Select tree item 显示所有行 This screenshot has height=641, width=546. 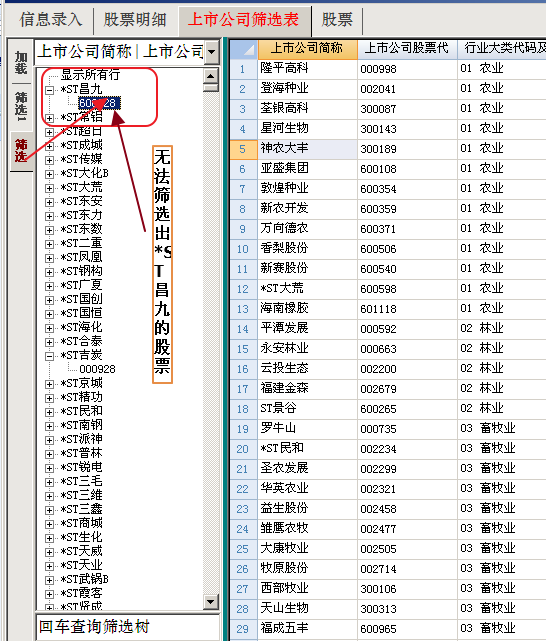point(90,75)
